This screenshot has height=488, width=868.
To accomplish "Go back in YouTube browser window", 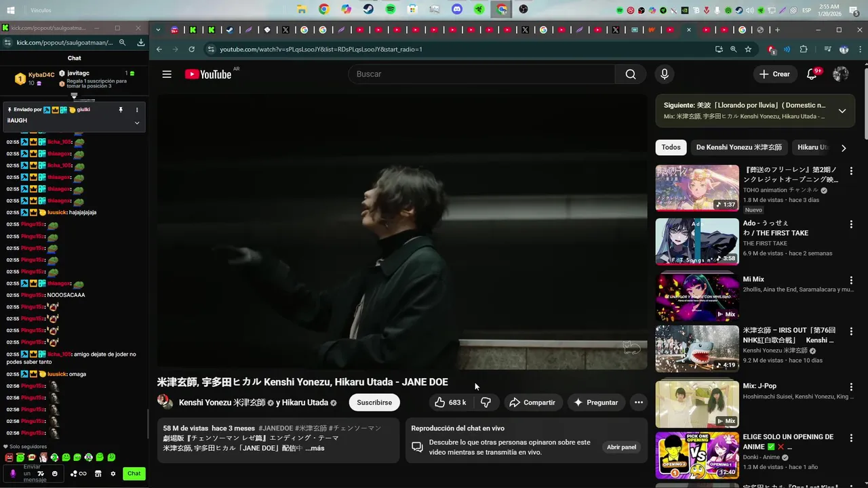I will coord(159,49).
